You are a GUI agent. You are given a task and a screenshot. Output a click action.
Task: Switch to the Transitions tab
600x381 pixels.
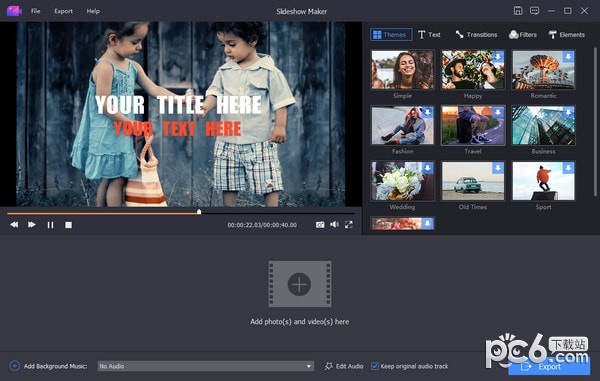(476, 34)
